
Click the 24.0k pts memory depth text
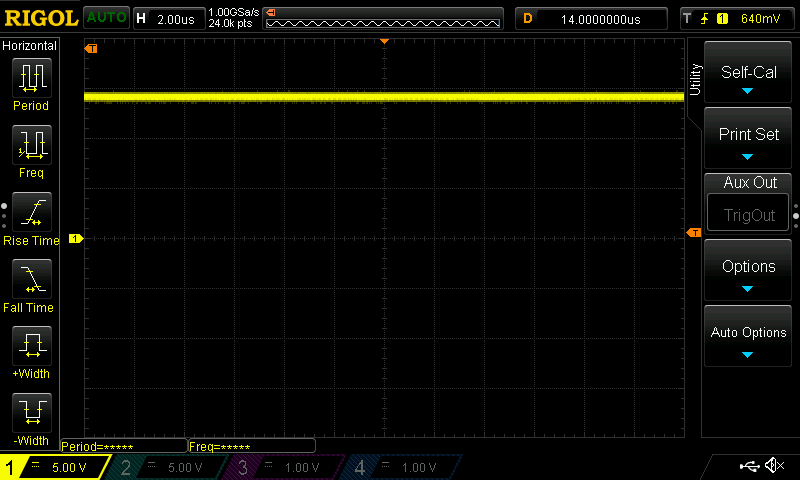231,23
